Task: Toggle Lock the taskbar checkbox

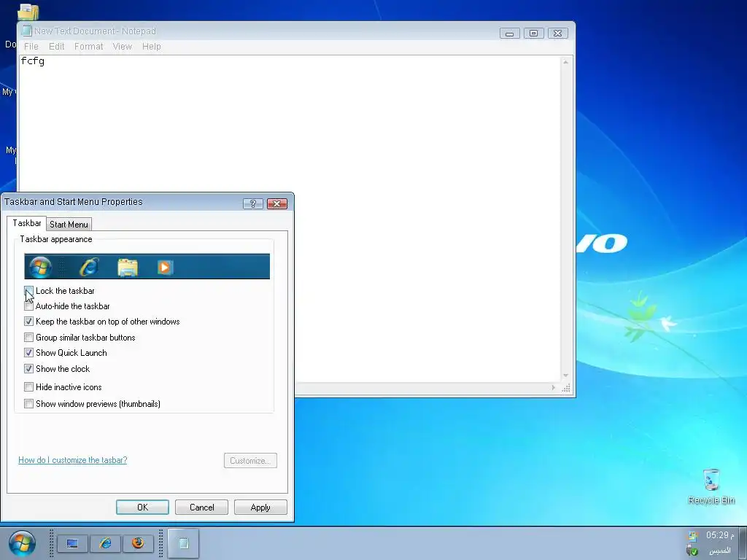Action: (28, 291)
